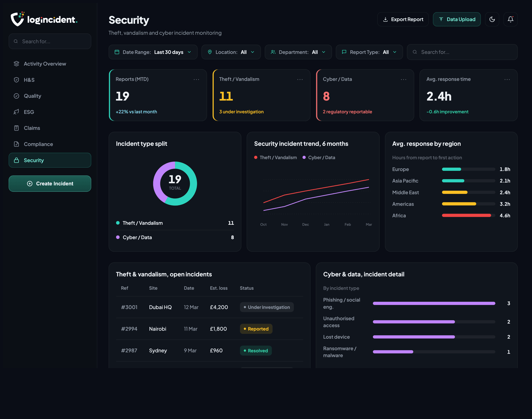Open Theft / Vandalism card options menu
This screenshot has width=532, height=419.
tap(300, 80)
